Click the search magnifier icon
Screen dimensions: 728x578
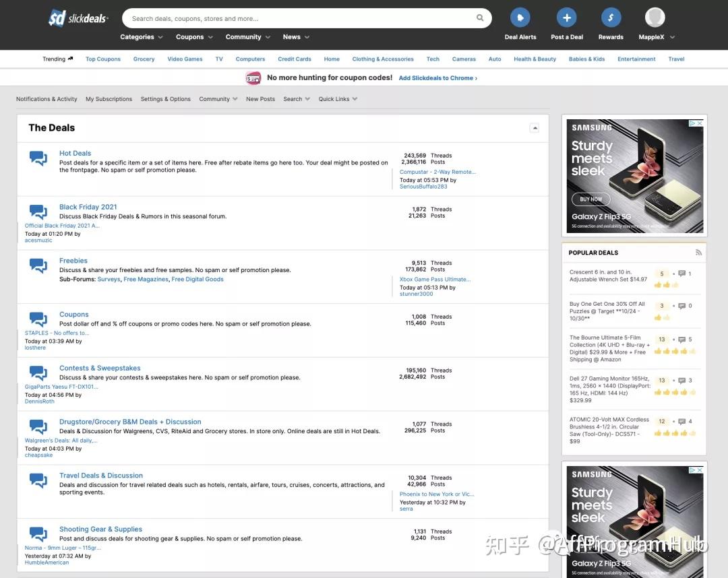480,18
